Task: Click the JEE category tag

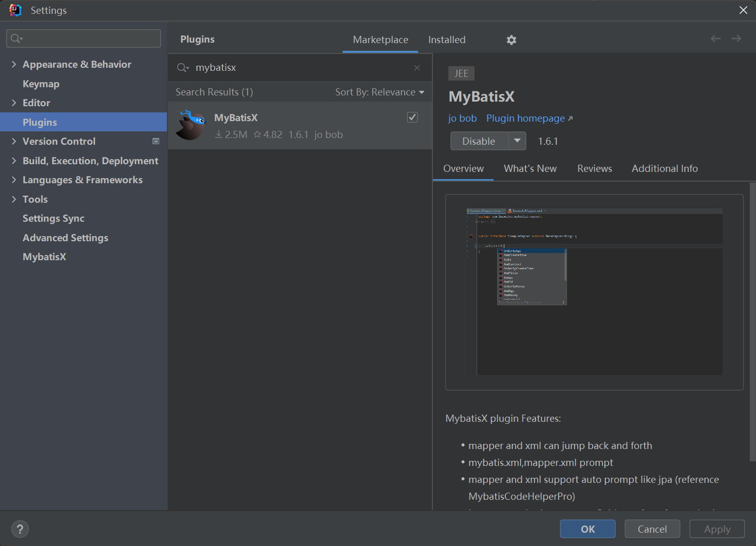Action: click(461, 73)
